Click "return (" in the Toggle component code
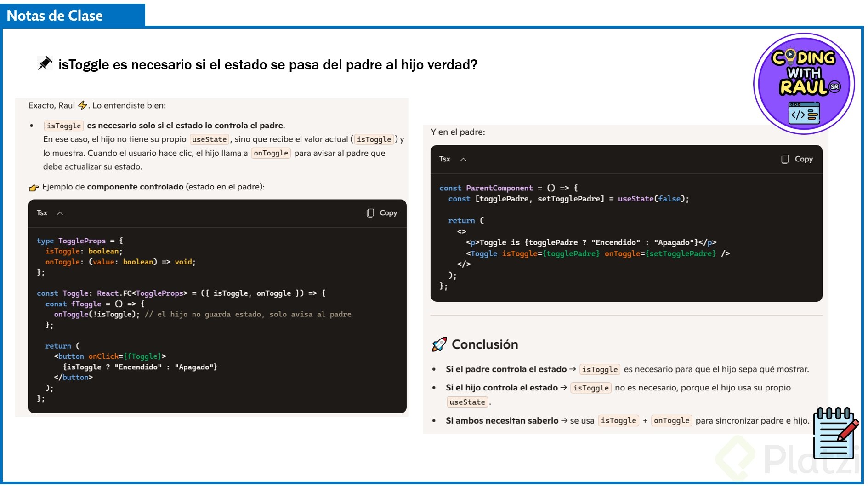868x488 pixels. (x=62, y=346)
